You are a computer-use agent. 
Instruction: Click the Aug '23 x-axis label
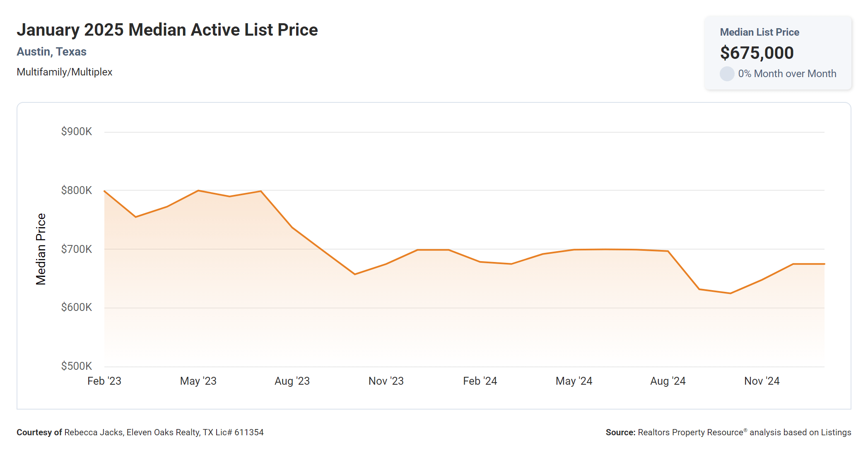pyautogui.click(x=292, y=381)
